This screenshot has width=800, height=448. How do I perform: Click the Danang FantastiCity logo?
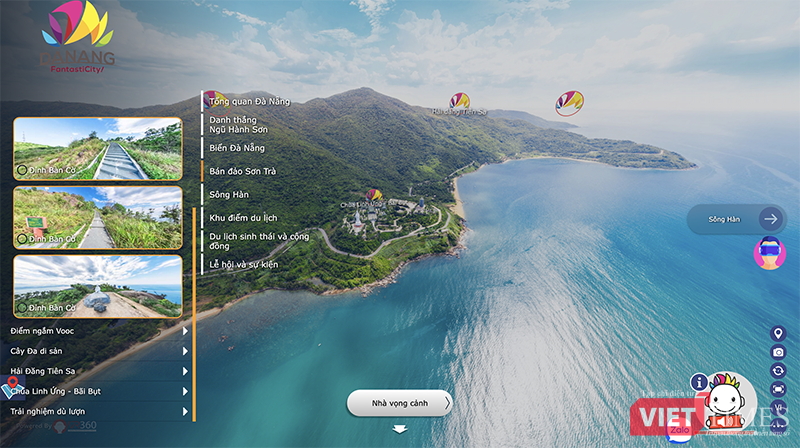77,40
